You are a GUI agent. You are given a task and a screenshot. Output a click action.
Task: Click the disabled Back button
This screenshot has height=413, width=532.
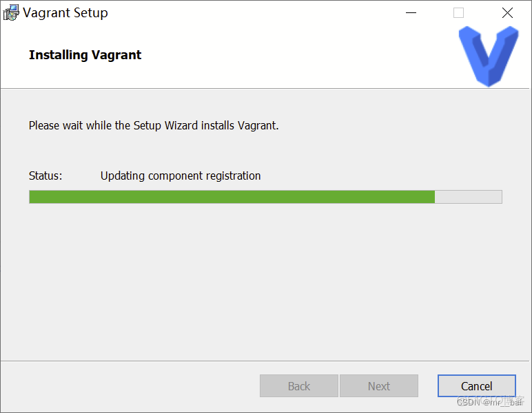[x=299, y=385]
